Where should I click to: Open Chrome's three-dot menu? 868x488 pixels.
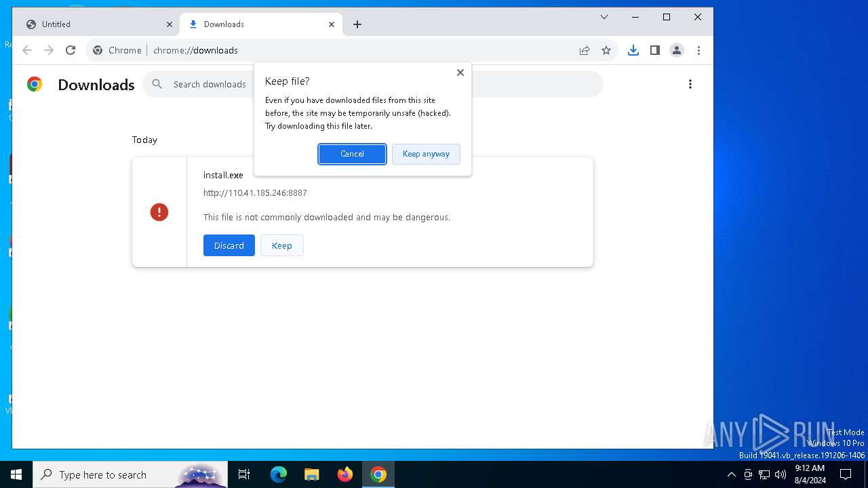[698, 50]
